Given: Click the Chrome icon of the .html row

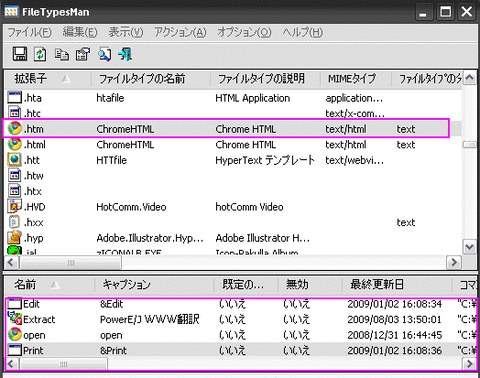Looking at the screenshot, I should [x=15, y=144].
